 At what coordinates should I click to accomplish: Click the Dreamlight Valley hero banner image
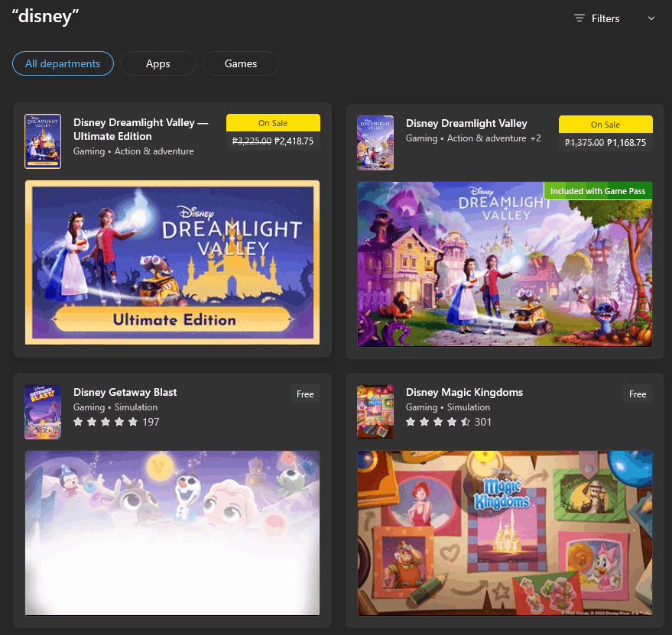click(505, 264)
